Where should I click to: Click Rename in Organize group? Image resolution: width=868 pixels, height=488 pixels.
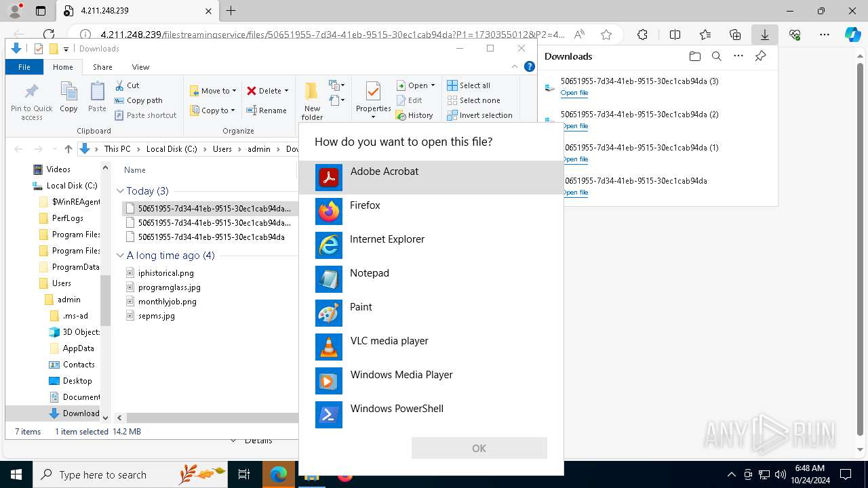point(266,110)
